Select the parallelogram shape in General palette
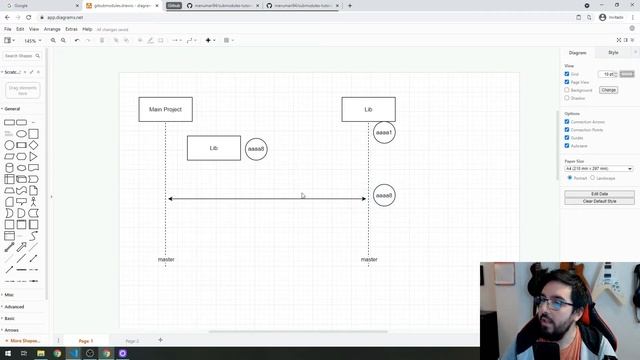 click(9, 156)
